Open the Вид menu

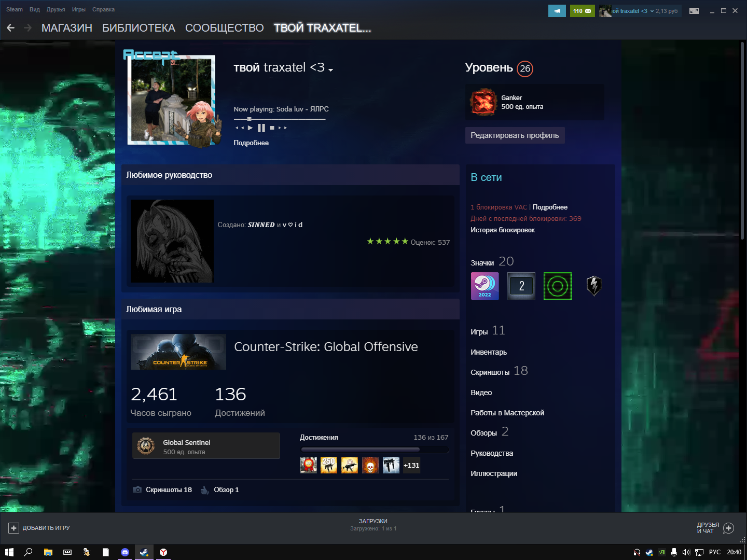pyautogui.click(x=35, y=9)
